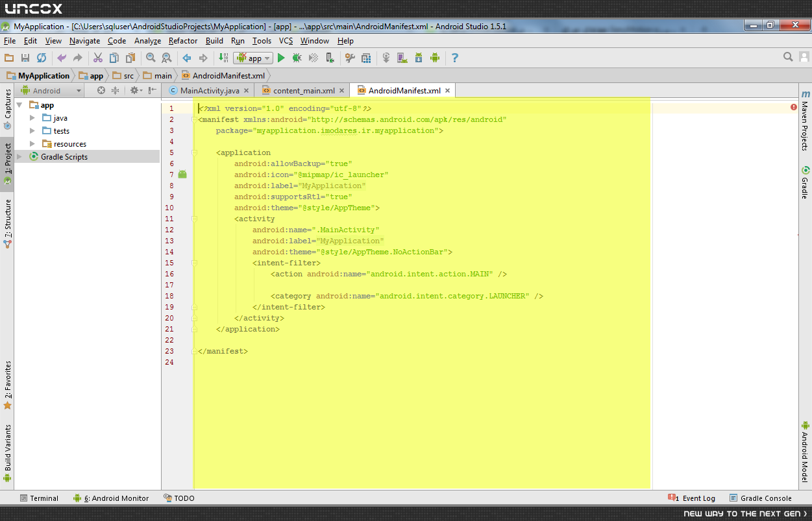This screenshot has width=812, height=521.
Task: Toggle the Captures tool window
Action: coord(7,109)
